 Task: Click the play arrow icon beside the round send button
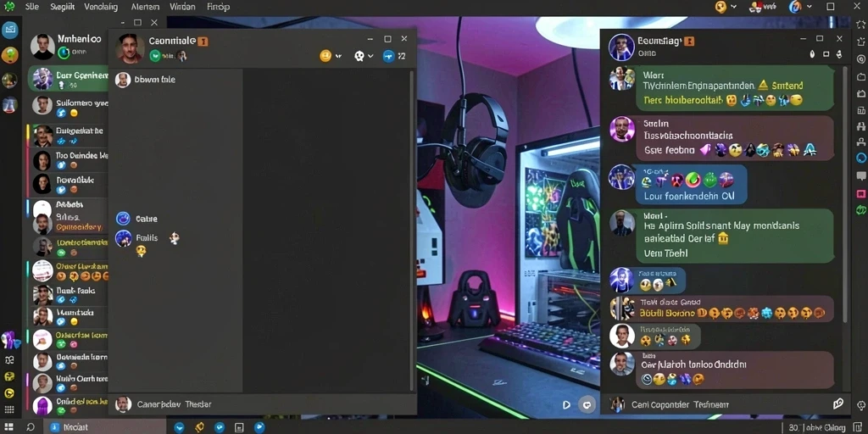(x=566, y=404)
